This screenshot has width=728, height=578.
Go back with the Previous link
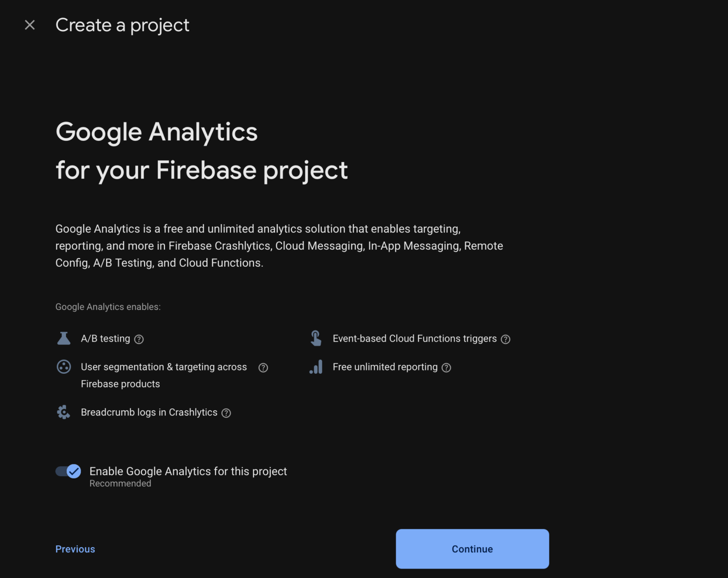(x=75, y=549)
